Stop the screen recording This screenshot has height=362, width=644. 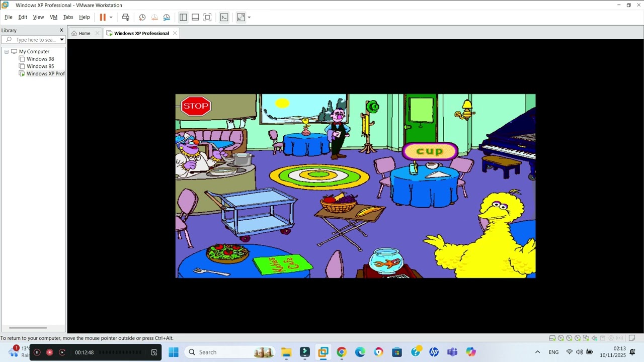coord(49,352)
